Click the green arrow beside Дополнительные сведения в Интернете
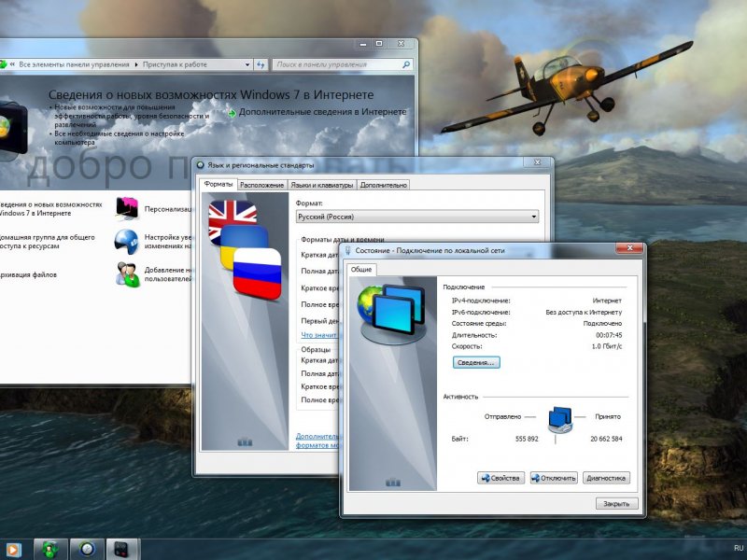The width and height of the screenshot is (747, 560). (232, 113)
